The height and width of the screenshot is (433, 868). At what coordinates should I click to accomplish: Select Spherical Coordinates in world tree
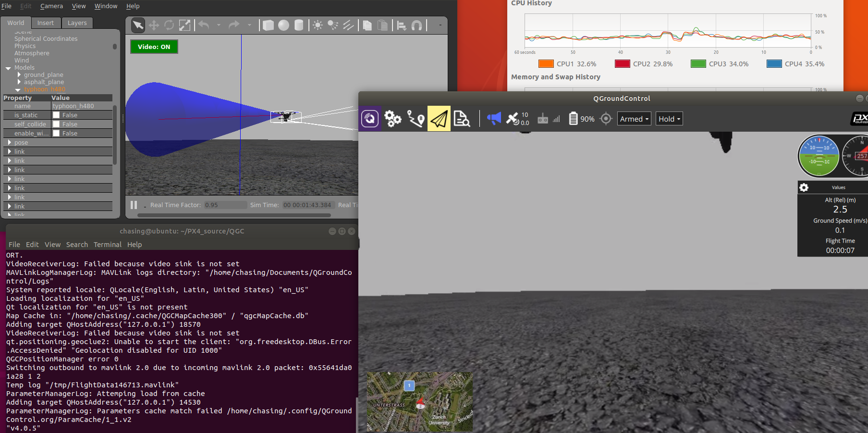46,39
